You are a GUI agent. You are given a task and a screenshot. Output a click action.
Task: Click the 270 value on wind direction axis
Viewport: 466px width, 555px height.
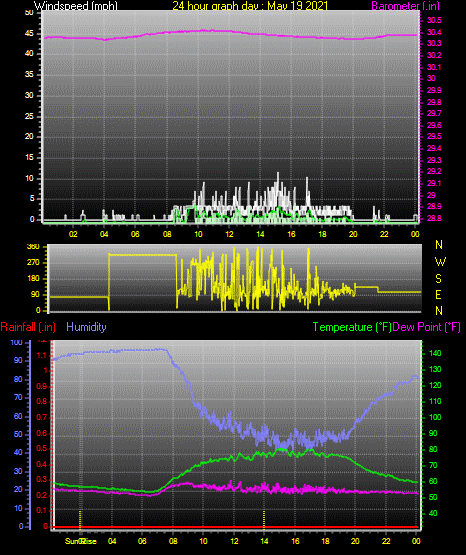(33, 263)
